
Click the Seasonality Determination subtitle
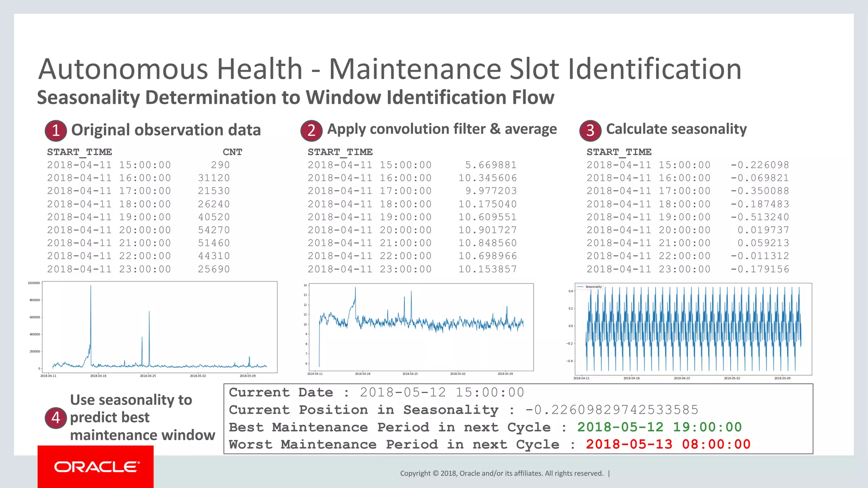pyautogui.click(x=295, y=97)
